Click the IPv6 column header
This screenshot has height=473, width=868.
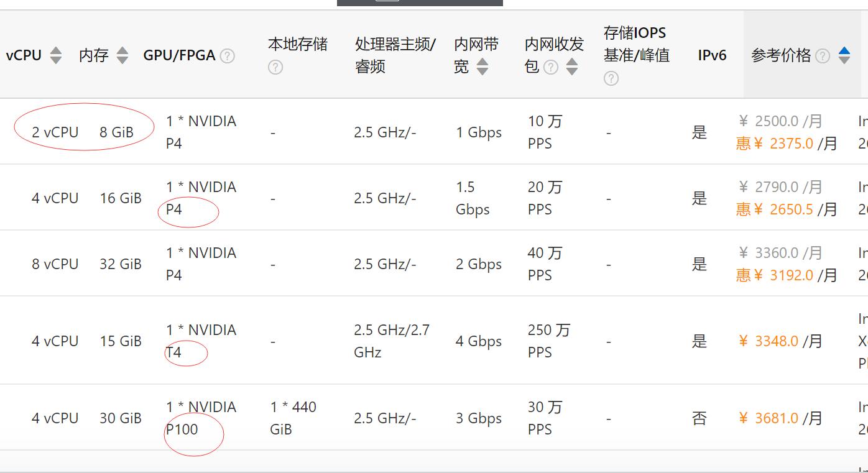click(712, 55)
